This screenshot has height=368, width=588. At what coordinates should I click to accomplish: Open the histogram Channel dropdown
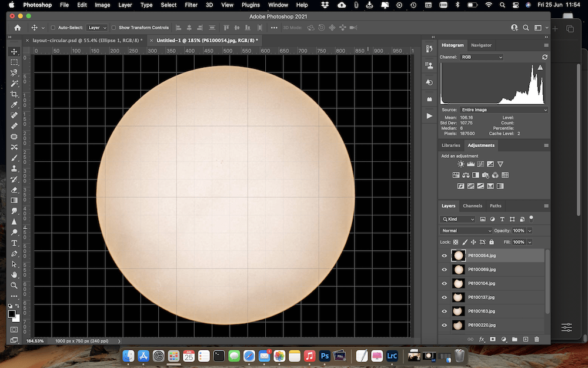pyautogui.click(x=482, y=57)
